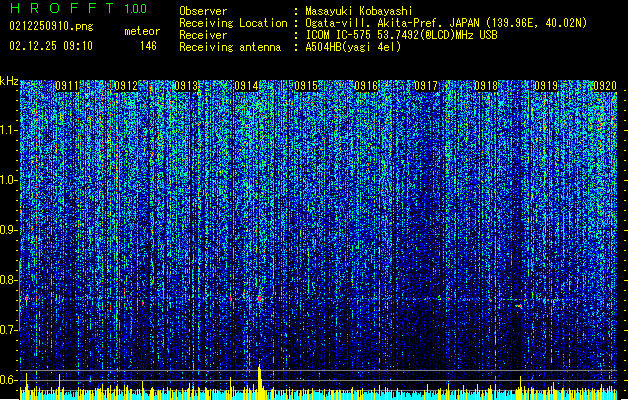Click the 0911 time marker
This screenshot has height=400, width=629.
click(x=67, y=86)
